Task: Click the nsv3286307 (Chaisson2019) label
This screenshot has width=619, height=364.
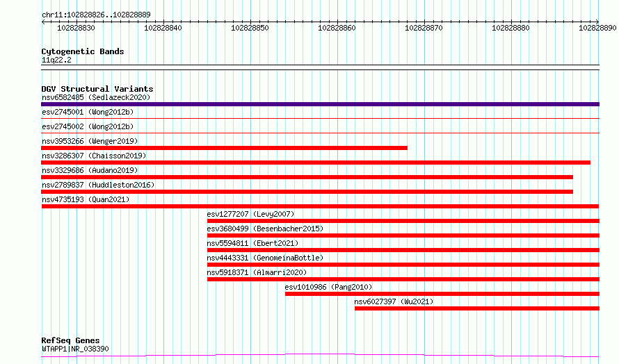Action: coord(94,156)
